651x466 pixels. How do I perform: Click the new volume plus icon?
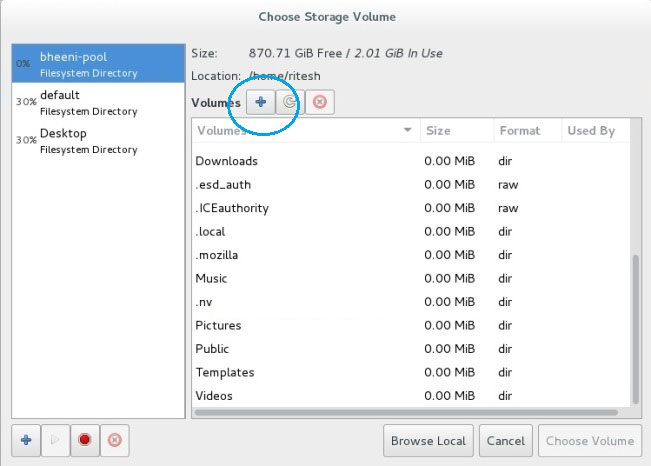261,102
